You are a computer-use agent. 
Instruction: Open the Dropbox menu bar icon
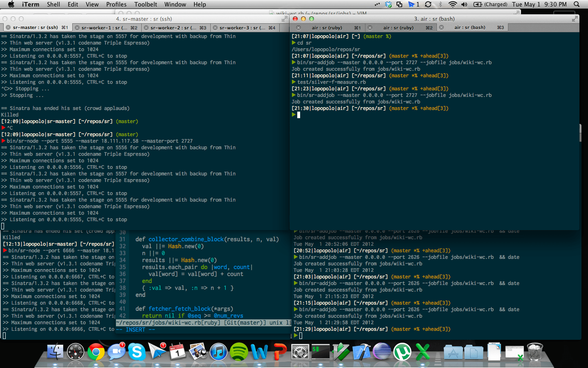[388, 4]
